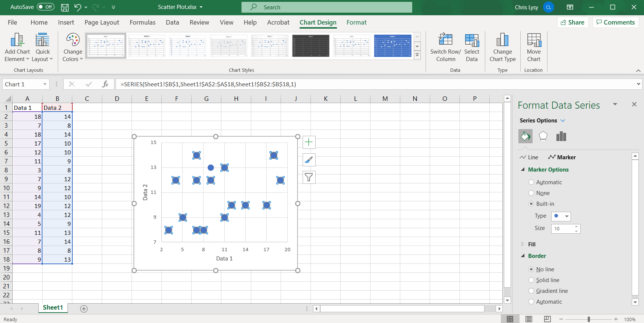Close the Format Data Series pane
644x323 pixels.
pos(634,105)
